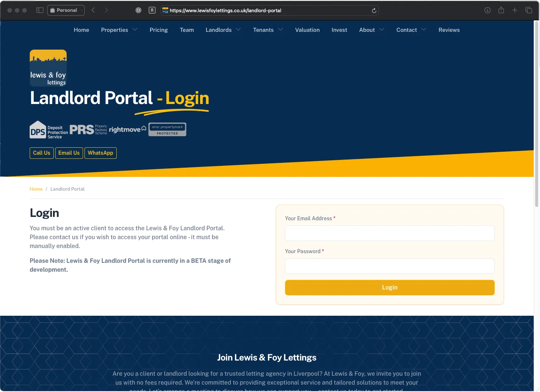The image size is (540, 392).
Task: Click the Lewis & Foy Lettings logo
Action: coord(48,68)
